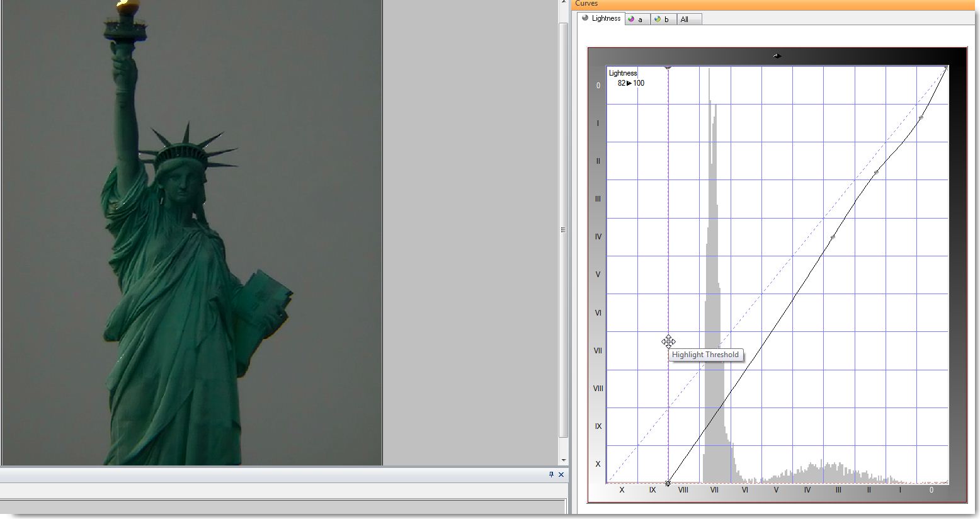This screenshot has width=980, height=519.
Task: Select the curve control point near zone II
Action: 876,172
